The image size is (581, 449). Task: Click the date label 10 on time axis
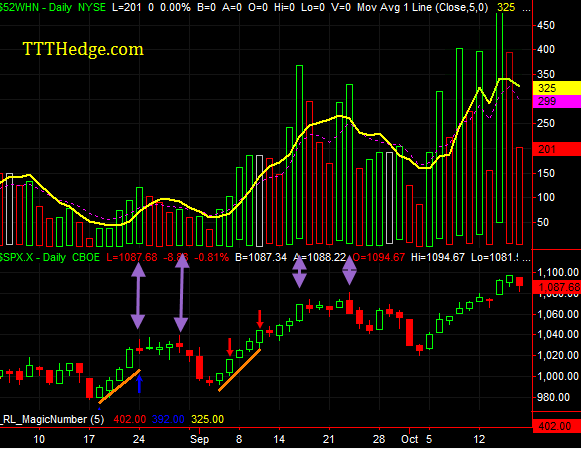pyautogui.click(x=39, y=439)
